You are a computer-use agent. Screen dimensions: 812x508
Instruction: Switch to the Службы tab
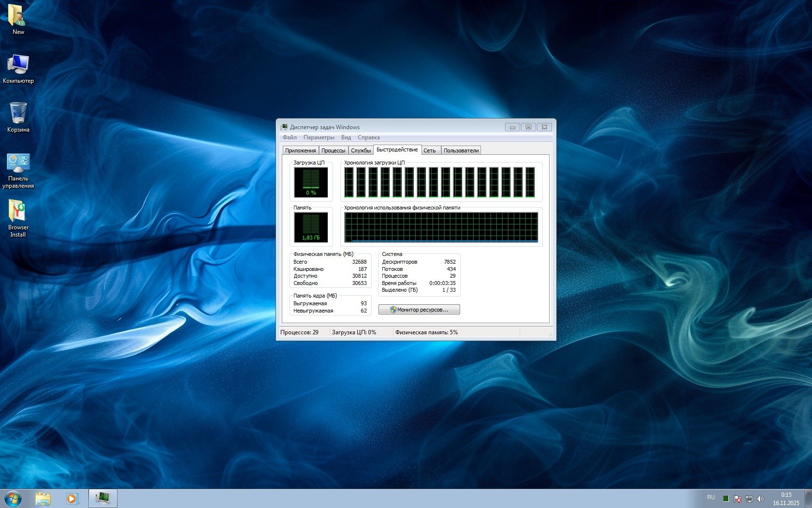361,150
